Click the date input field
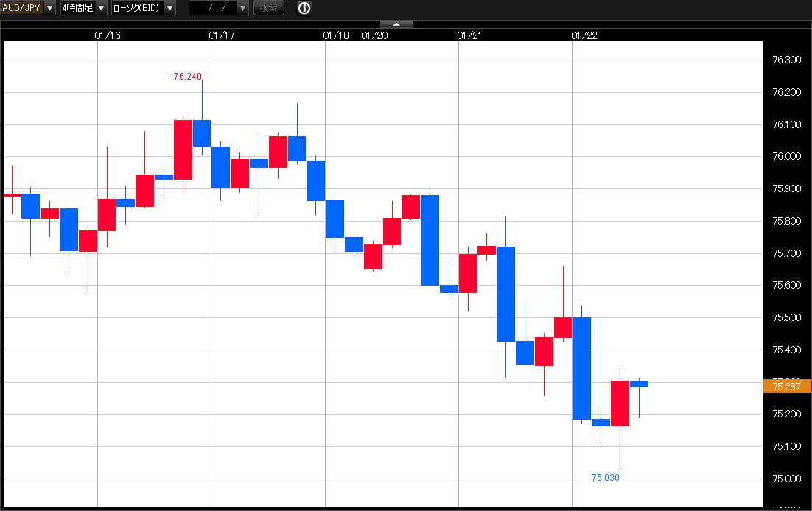Image resolution: width=812 pixels, height=511 pixels. (213, 8)
